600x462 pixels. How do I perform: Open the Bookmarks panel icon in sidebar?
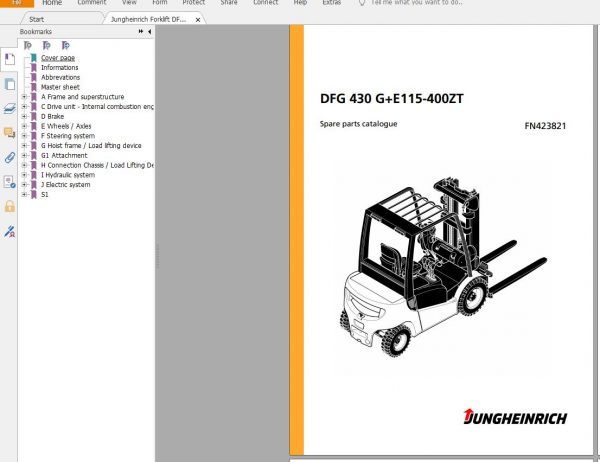[9, 59]
